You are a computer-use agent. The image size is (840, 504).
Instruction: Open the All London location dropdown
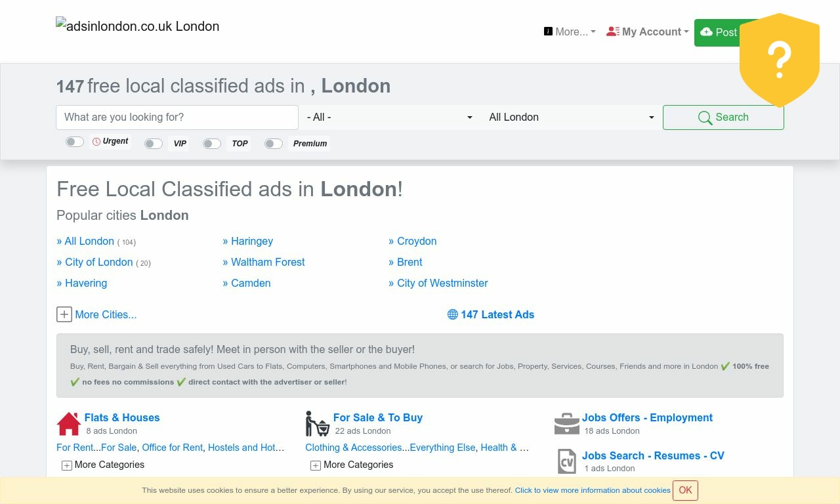(571, 117)
